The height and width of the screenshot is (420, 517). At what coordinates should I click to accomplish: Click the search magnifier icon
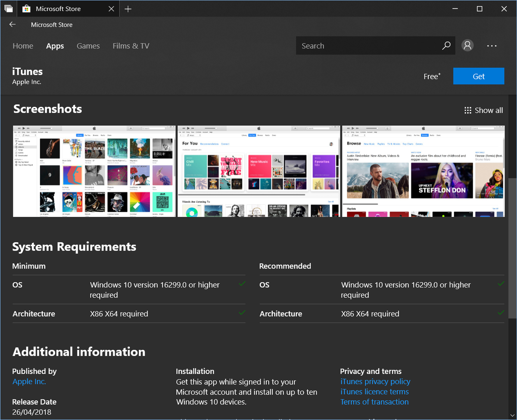(x=446, y=46)
